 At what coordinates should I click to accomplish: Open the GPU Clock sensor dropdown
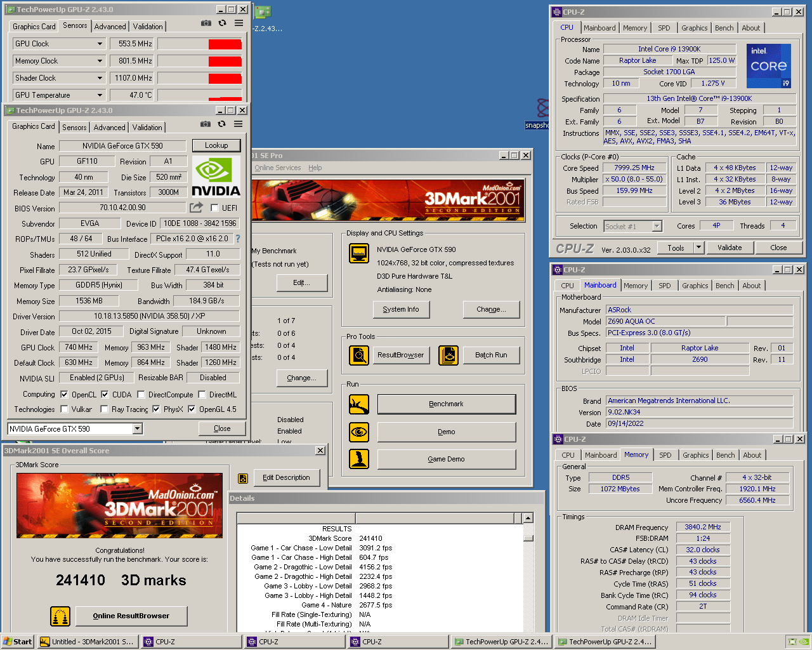point(100,44)
